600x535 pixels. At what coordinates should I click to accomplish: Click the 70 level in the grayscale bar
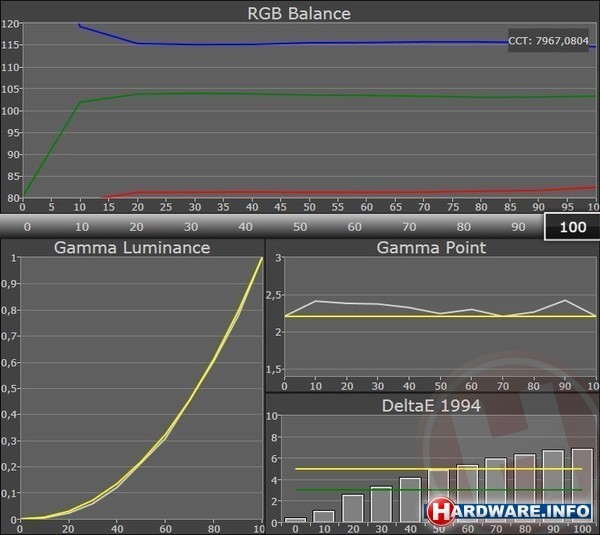(x=408, y=227)
